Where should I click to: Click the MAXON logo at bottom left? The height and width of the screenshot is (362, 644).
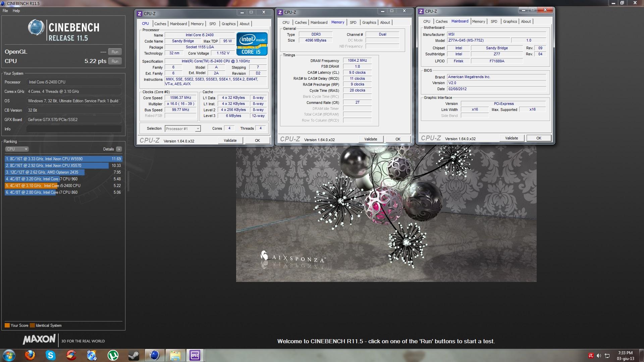click(39, 339)
